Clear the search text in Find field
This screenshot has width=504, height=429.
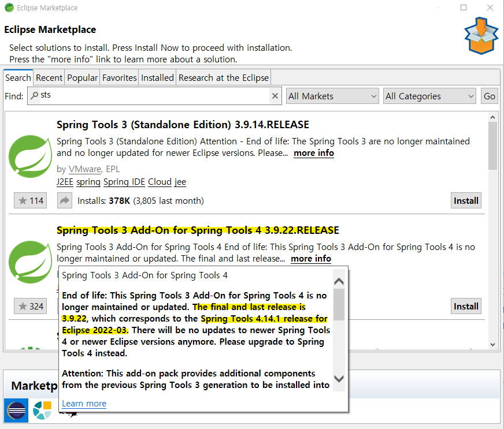[x=275, y=96]
